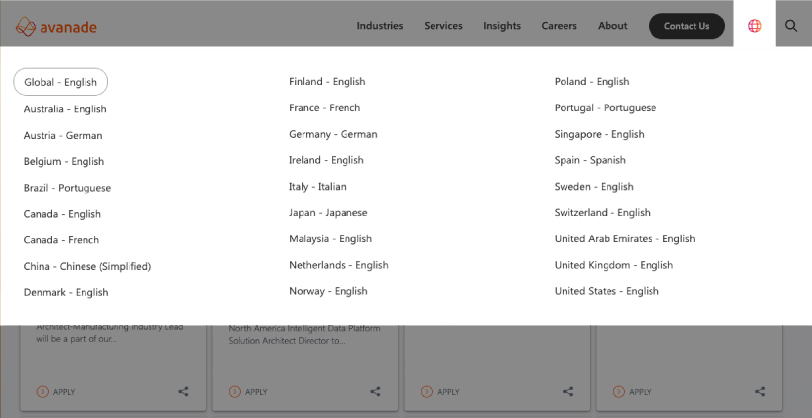Open search with the magnifier icon
812x418 pixels.
pos(791,26)
